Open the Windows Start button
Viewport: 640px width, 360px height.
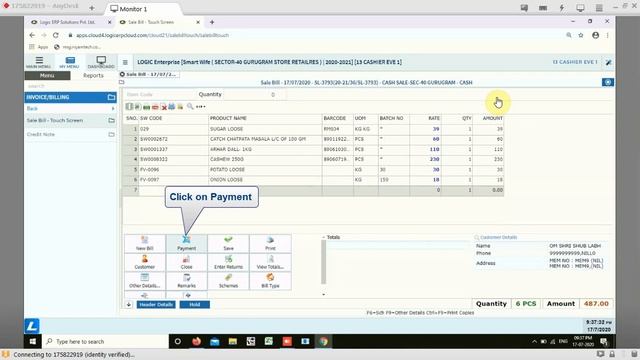click(33, 342)
